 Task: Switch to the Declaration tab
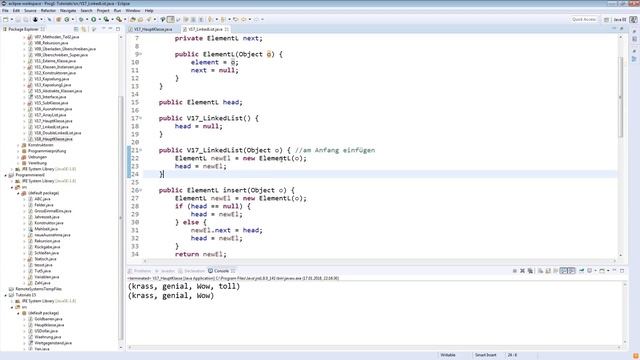click(x=191, y=271)
